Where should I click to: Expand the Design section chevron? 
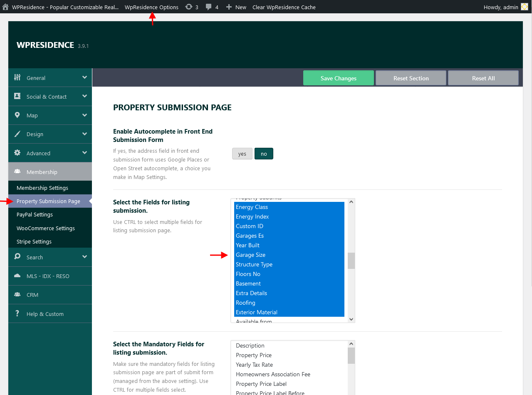[84, 134]
